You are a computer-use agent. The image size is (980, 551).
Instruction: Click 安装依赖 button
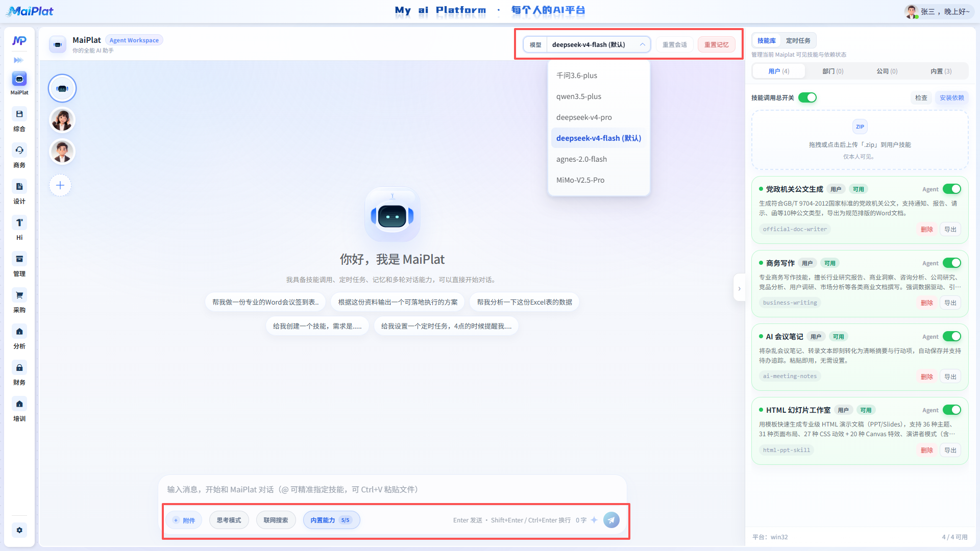click(x=951, y=97)
